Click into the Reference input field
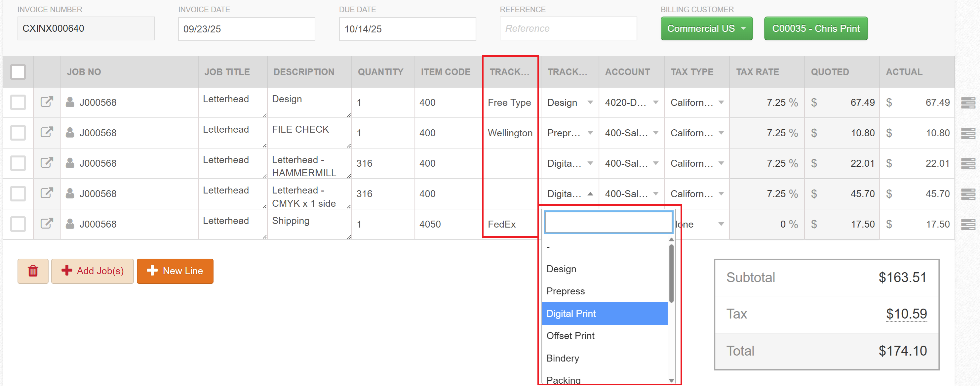This screenshot has width=980, height=386. point(568,28)
